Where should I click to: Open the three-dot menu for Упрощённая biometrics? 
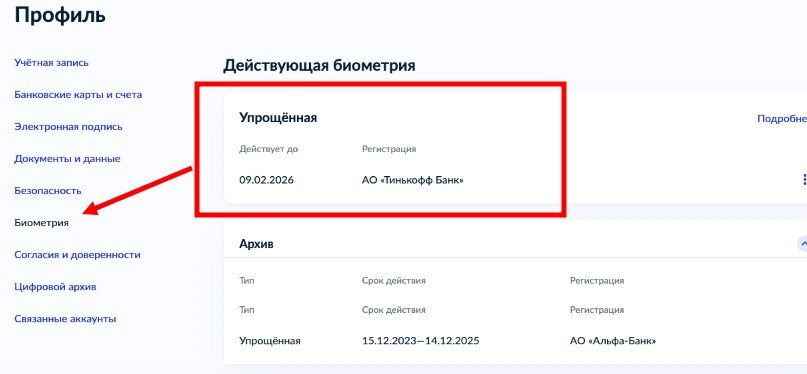[804, 180]
